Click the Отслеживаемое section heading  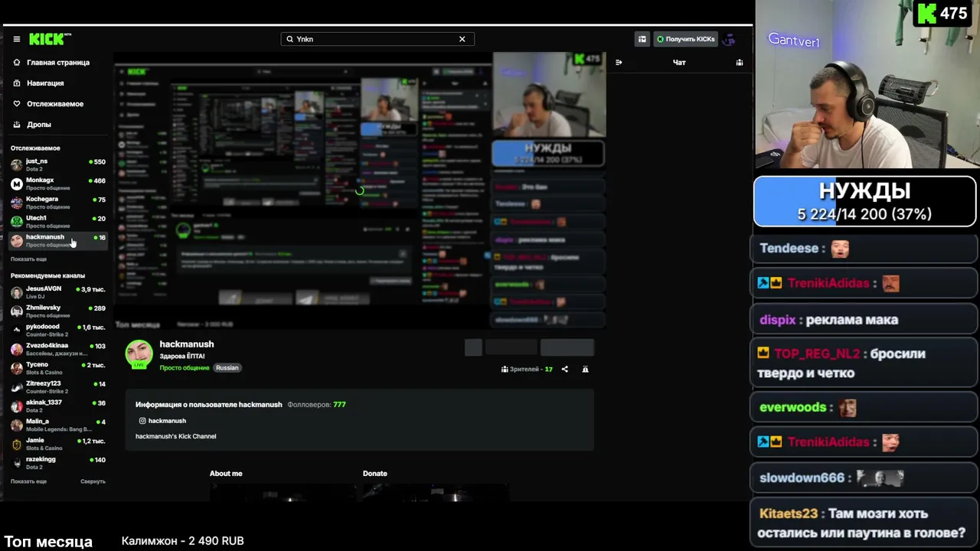pos(35,148)
